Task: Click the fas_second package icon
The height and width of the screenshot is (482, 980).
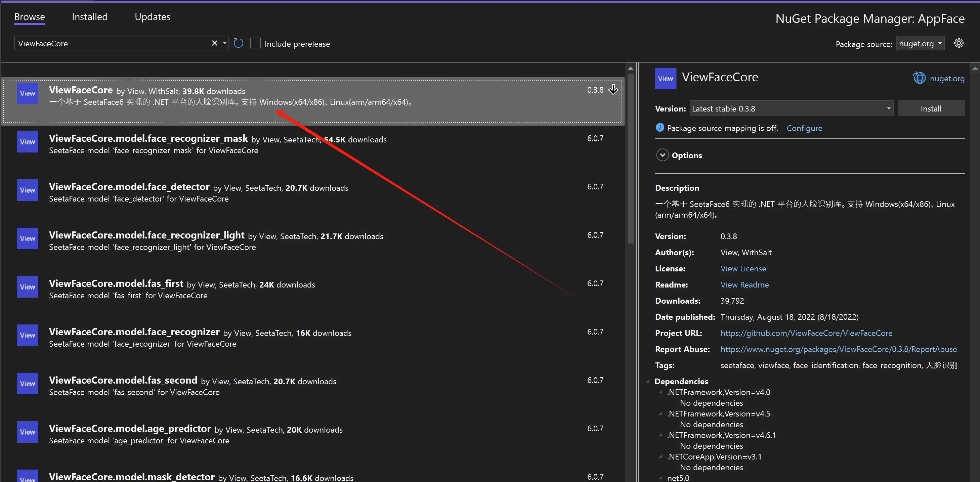Action: click(28, 384)
